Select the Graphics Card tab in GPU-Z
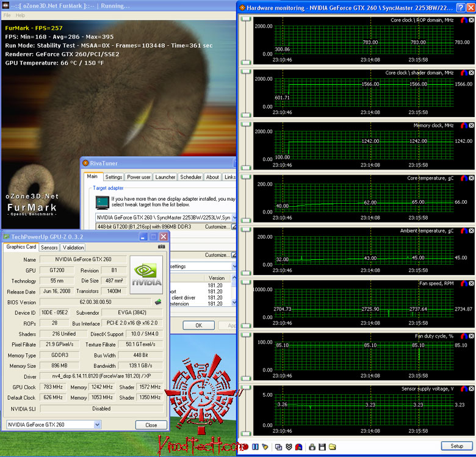The image size is (476, 457). tap(21, 246)
